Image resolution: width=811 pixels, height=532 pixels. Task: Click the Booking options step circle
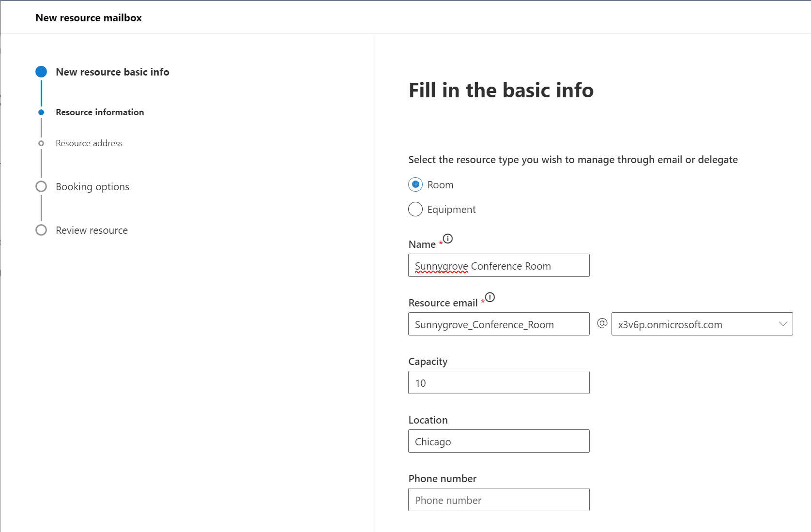41,186
